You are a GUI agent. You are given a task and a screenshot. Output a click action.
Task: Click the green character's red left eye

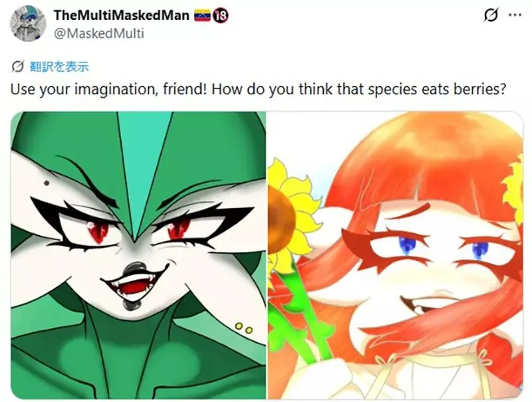tap(97, 230)
